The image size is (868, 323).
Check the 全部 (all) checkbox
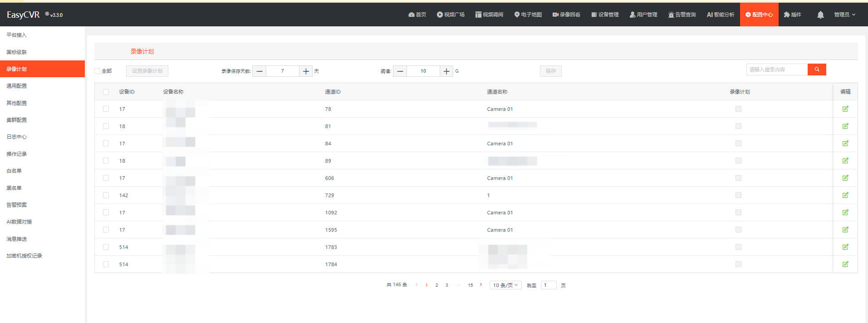point(98,71)
